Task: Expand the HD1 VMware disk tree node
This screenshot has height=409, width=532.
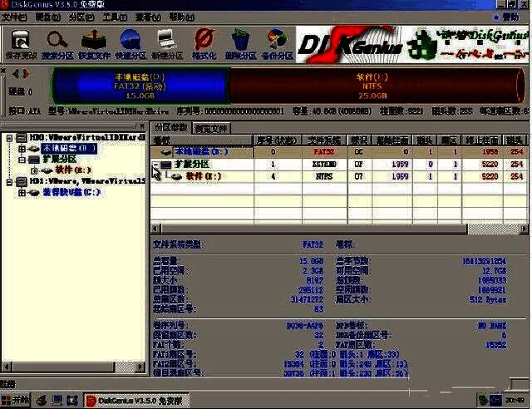Action: (7, 180)
